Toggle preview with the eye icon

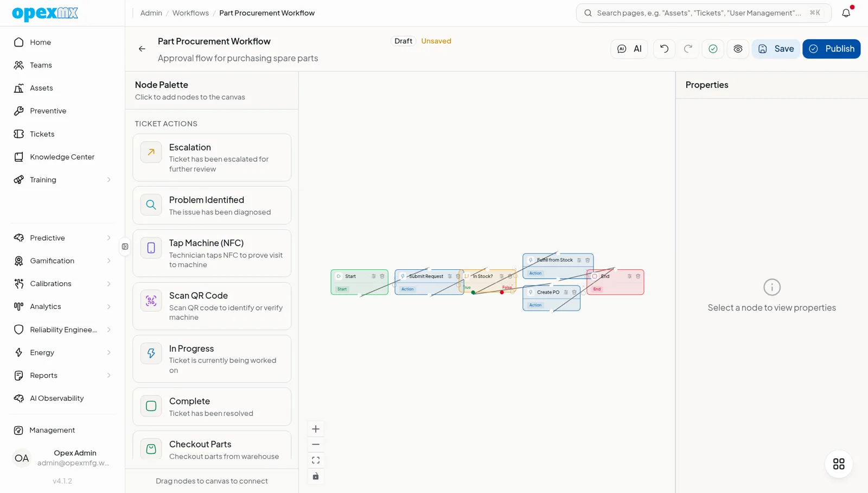point(738,49)
